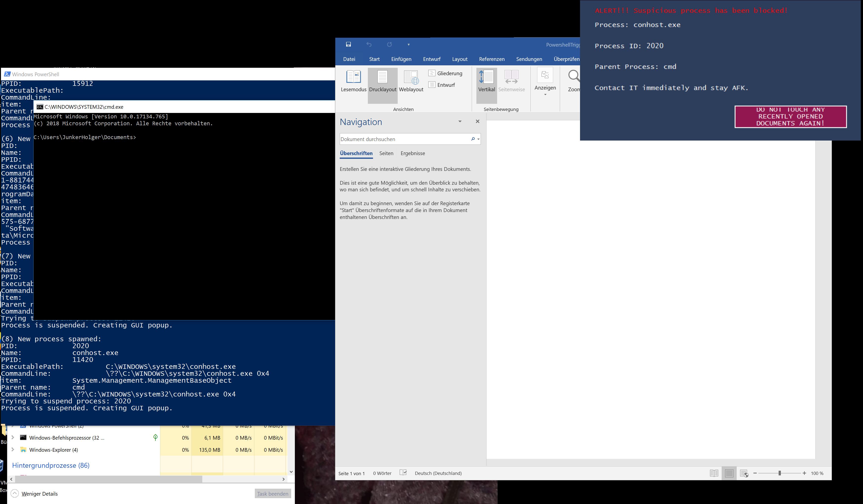Click the DO NOT TOUCH alert button
863x504 pixels.
pos(790,117)
